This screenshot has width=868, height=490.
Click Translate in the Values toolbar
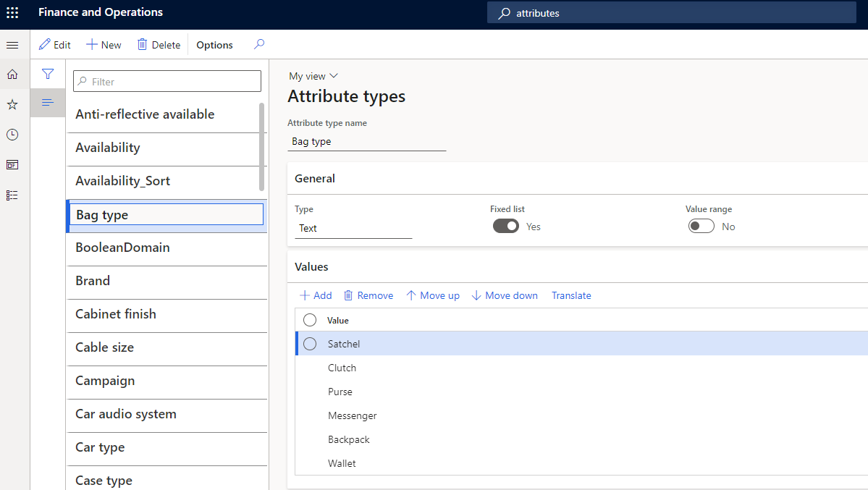click(x=571, y=295)
